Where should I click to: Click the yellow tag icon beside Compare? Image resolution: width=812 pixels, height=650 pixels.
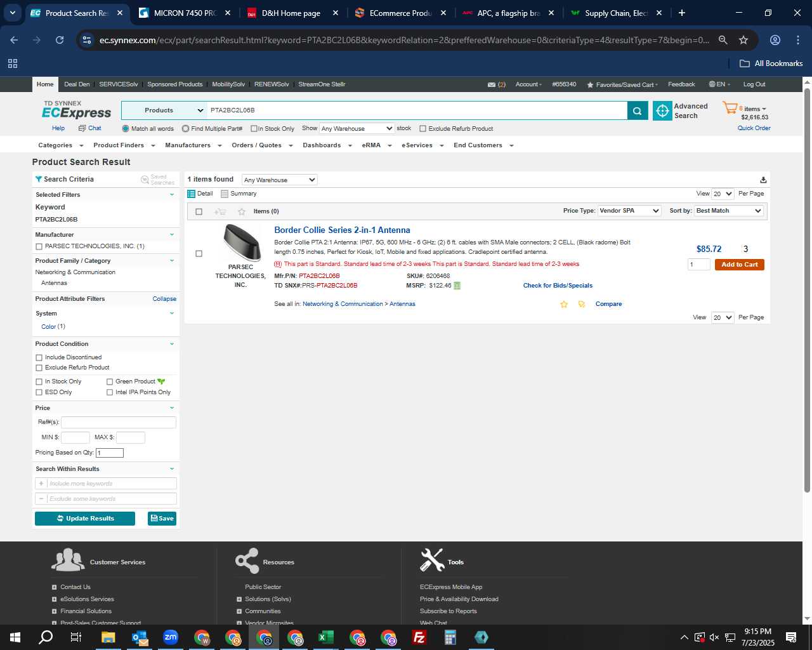tap(581, 304)
